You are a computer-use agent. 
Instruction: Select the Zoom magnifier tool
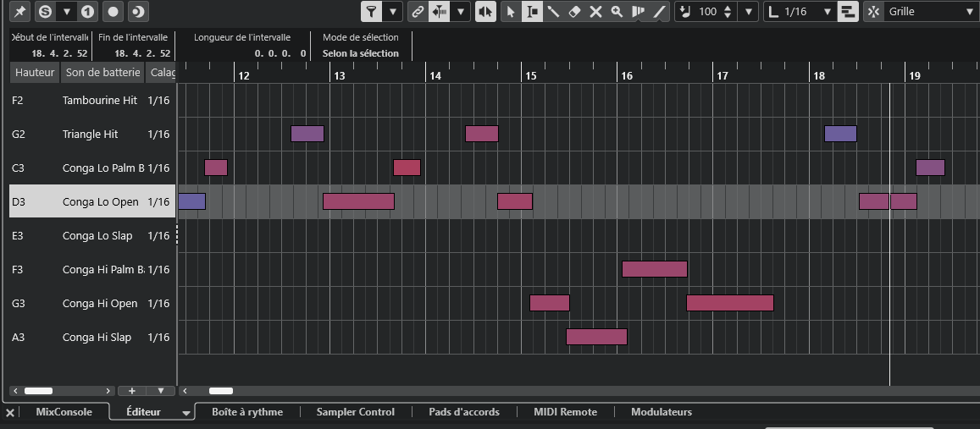pos(617,12)
